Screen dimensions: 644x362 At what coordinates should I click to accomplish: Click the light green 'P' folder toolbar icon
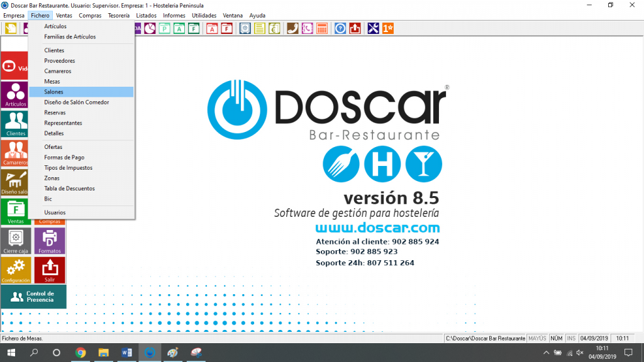coord(165,28)
